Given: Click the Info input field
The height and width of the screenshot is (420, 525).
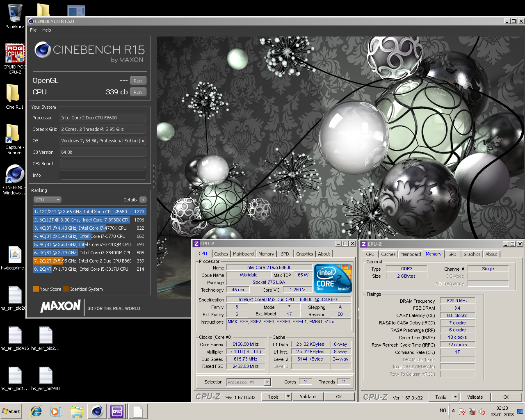Looking at the screenshot, I should [103, 175].
